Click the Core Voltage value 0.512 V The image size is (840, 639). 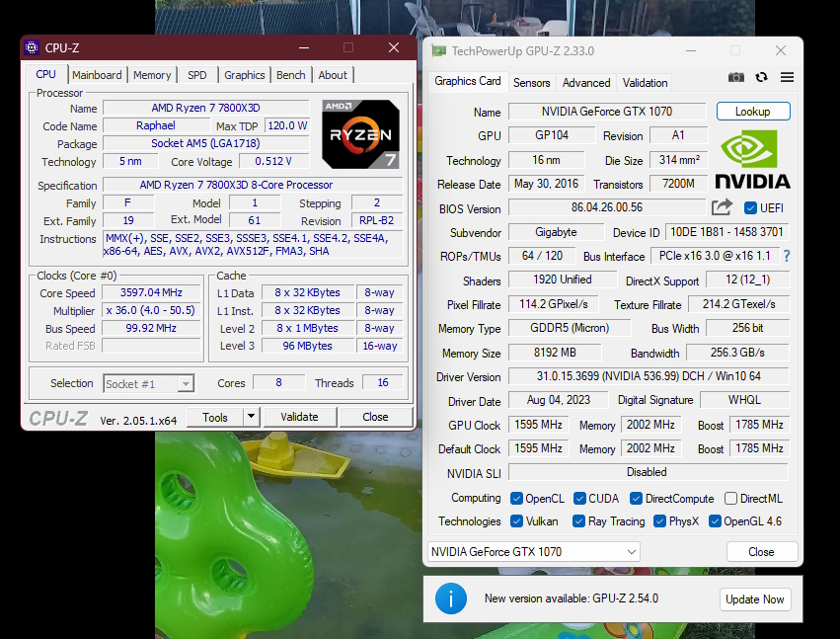tap(273, 161)
